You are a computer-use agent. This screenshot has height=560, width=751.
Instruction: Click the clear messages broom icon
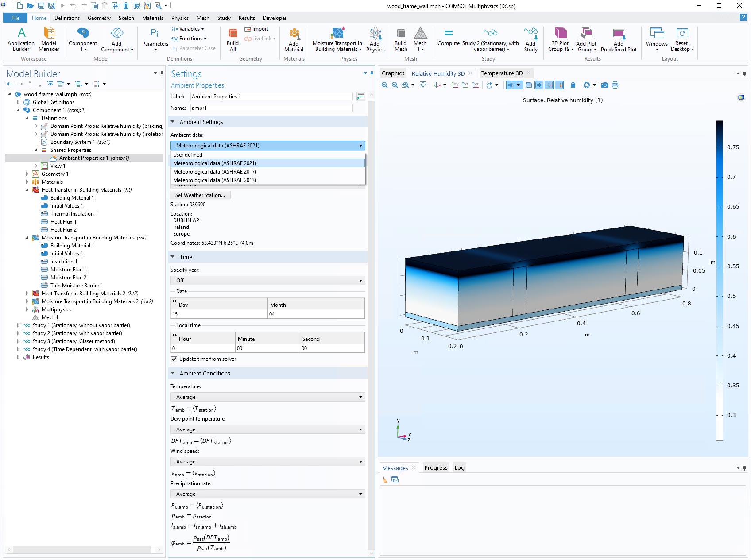point(384,479)
